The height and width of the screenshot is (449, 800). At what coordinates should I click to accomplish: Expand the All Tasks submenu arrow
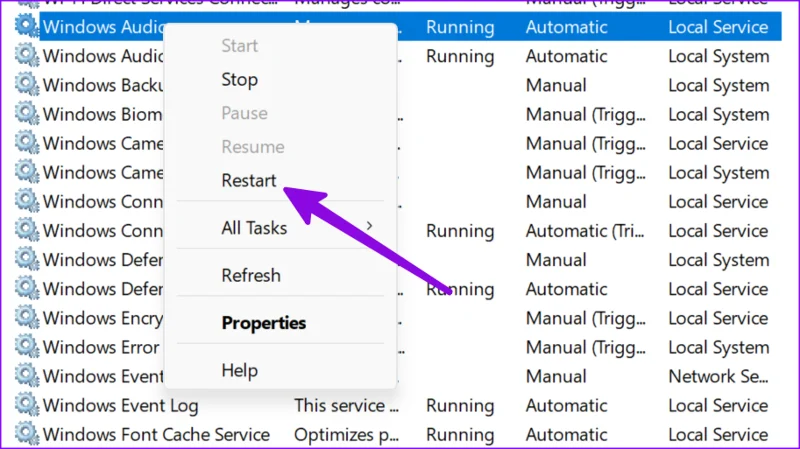(x=369, y=226)
